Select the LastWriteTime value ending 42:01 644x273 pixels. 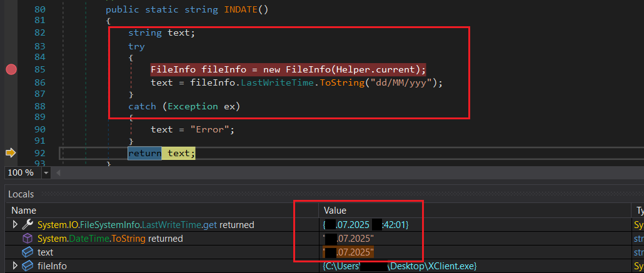pos(366,225)
